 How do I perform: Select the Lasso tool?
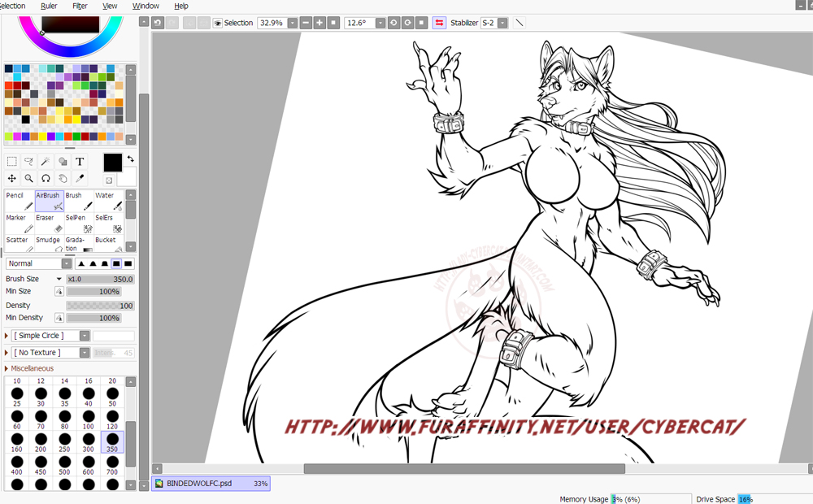(x=29, y=162)
